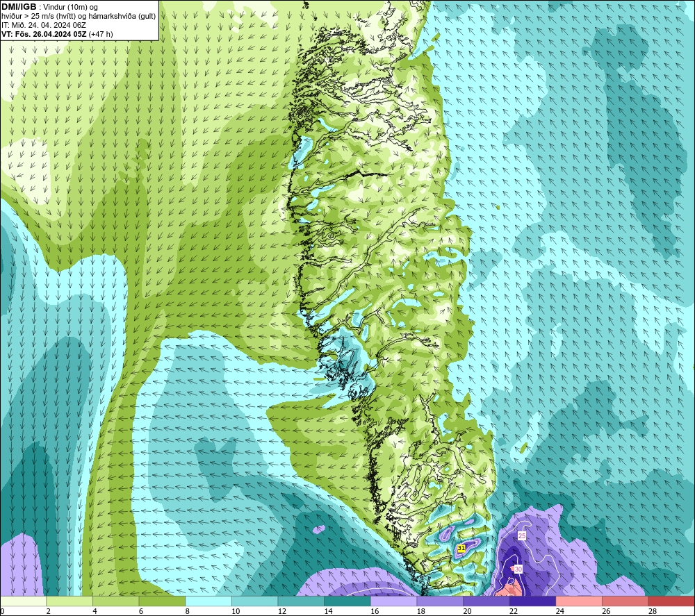Image resolution: width=695 pixels, height=616 pixels.
Task: Click the 'hviður > 25 m/s' legend description line
Action: 79,16
